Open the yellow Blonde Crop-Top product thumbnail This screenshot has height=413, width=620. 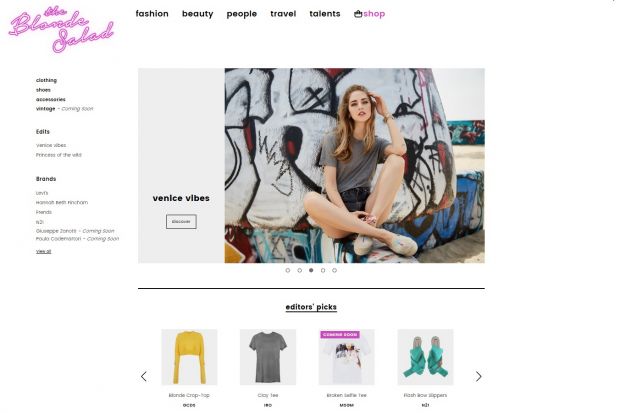[189, 357]
